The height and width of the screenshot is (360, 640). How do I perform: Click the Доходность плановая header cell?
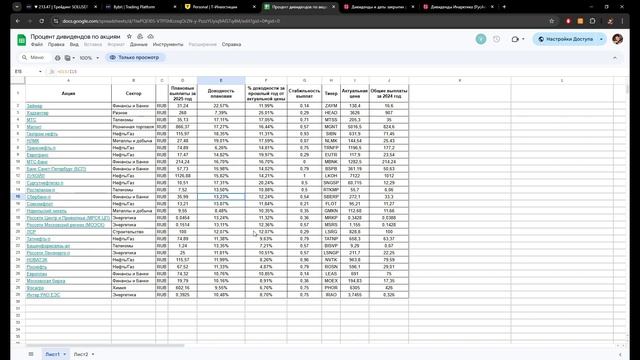click(x=221, y=93)
